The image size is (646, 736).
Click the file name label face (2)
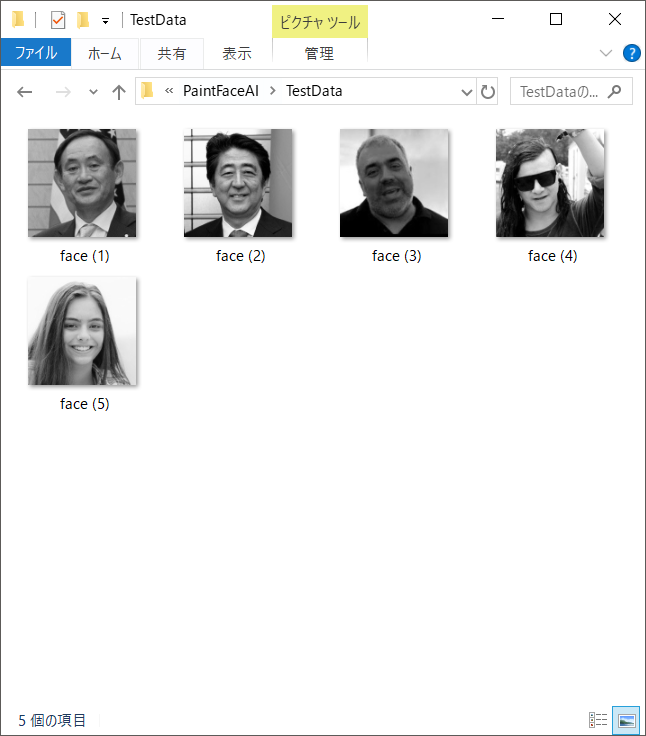[x=240, y=256]
